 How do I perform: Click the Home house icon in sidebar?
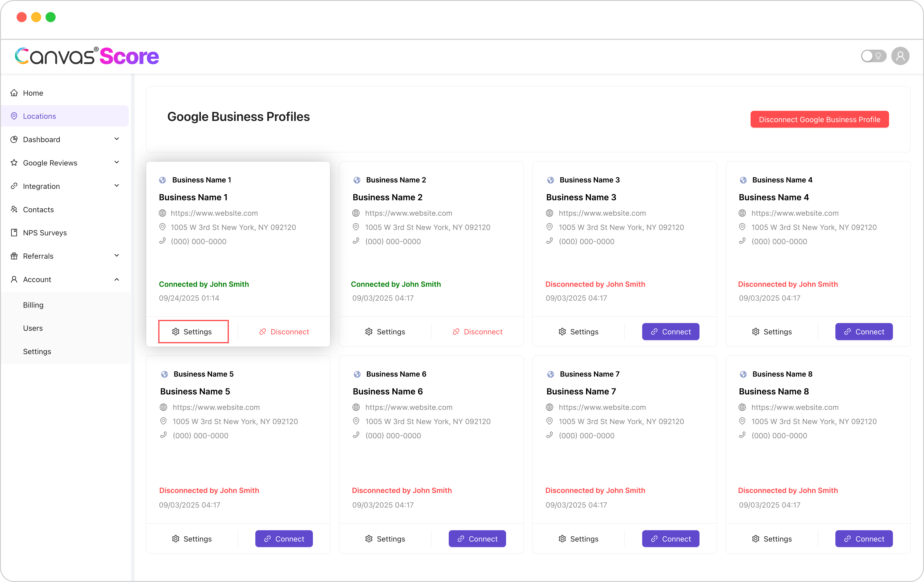14,93
